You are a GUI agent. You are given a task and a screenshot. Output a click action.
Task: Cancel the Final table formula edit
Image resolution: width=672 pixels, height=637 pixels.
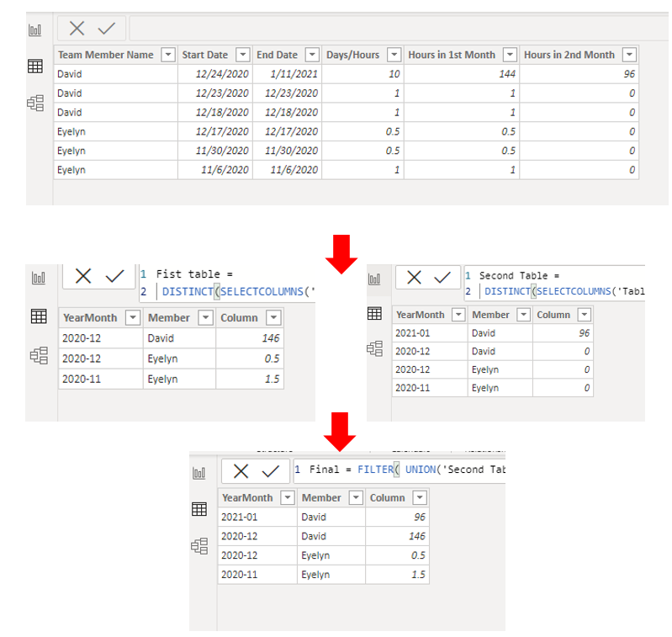click(241, 471)
